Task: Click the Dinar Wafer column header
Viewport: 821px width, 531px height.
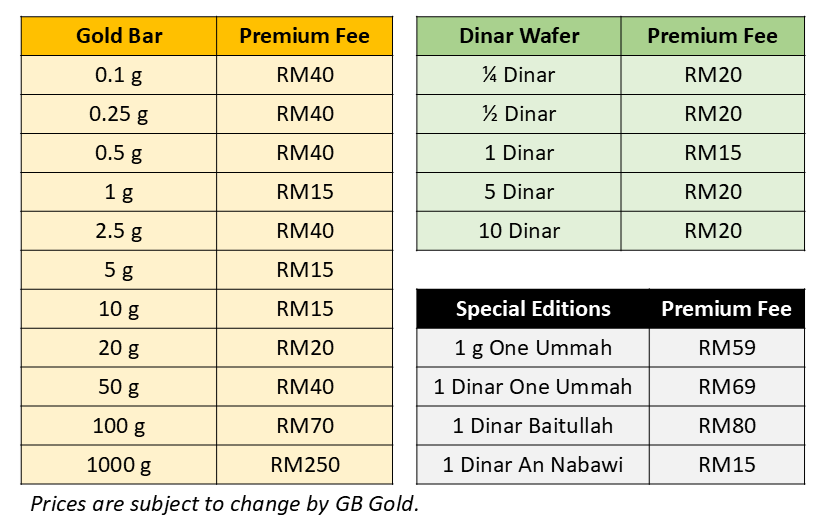Action: pos(519,36)
